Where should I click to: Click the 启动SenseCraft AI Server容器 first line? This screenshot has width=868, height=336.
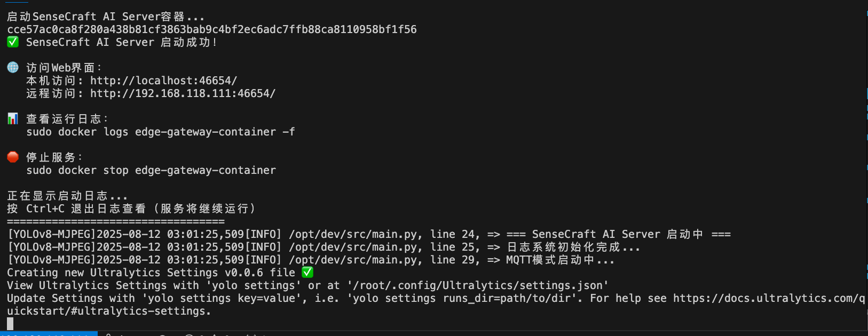point(106,17)
